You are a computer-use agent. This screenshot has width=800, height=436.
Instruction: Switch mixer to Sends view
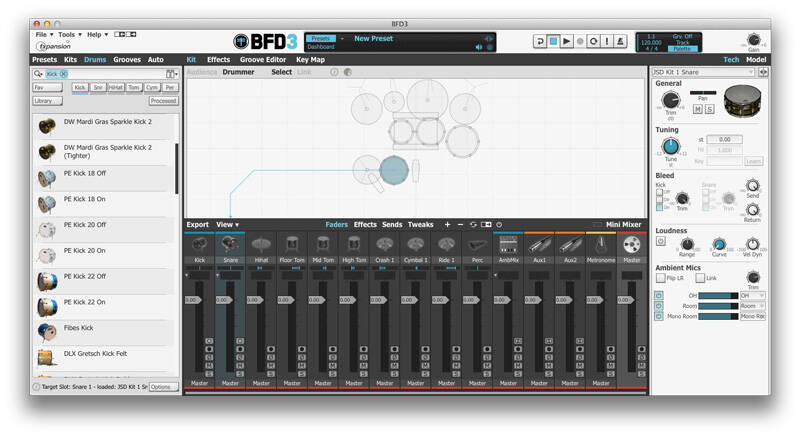coord(392,224)
